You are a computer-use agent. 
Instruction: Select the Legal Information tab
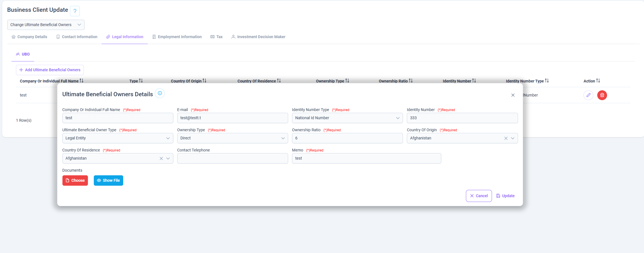coord(125,37)
